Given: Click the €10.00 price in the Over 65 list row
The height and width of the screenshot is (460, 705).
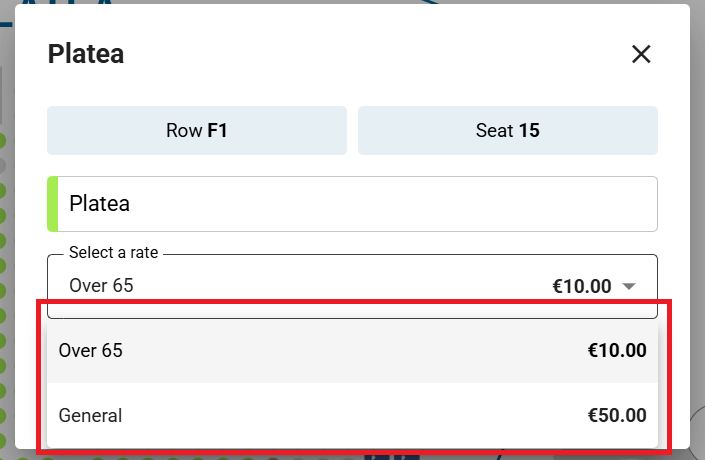Looking at the screenshot, I should (617, 350).
